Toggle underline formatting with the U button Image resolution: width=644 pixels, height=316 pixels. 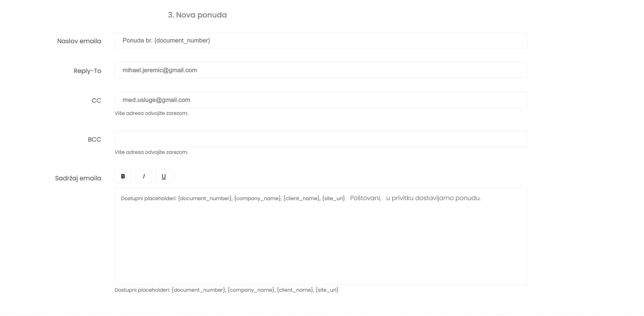pos(164,176)
